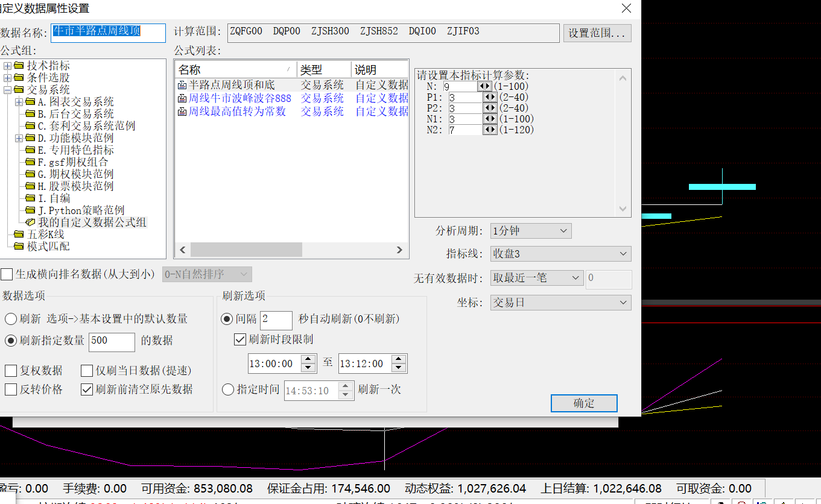Open the 分析周期 dropdown
821x504 pixels.
point(531,231)
